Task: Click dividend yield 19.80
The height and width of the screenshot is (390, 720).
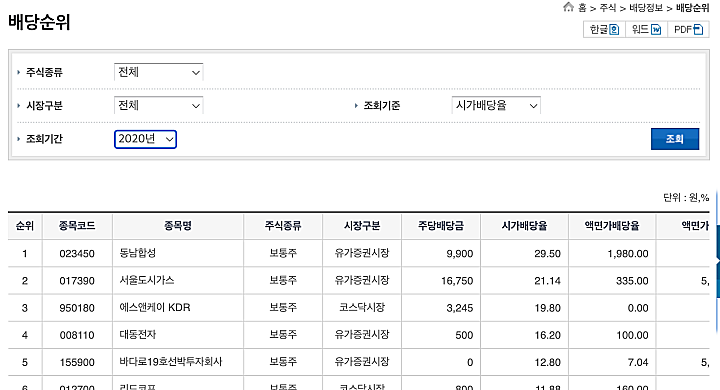Action: (x=547, y=308)
